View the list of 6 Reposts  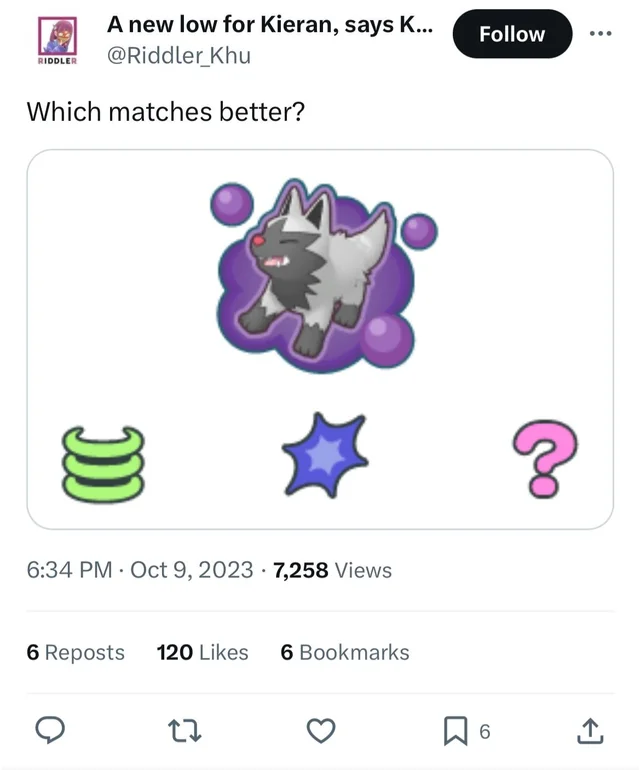76,652
